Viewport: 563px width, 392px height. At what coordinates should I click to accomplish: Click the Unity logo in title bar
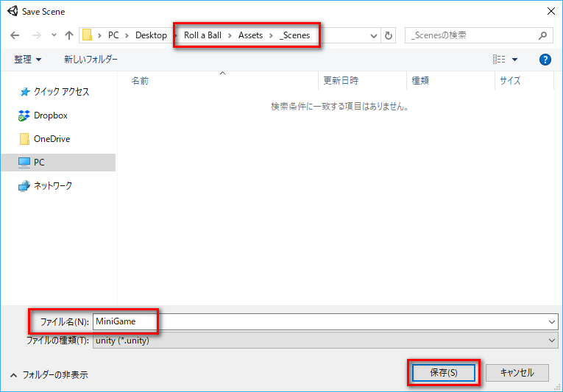(x=13, y=11)
